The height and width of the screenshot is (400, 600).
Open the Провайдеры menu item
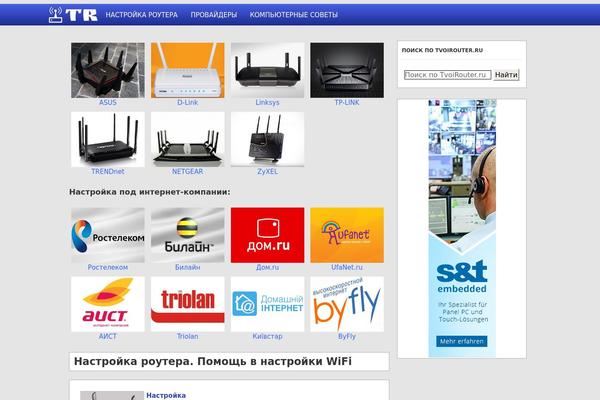point(214,15)
